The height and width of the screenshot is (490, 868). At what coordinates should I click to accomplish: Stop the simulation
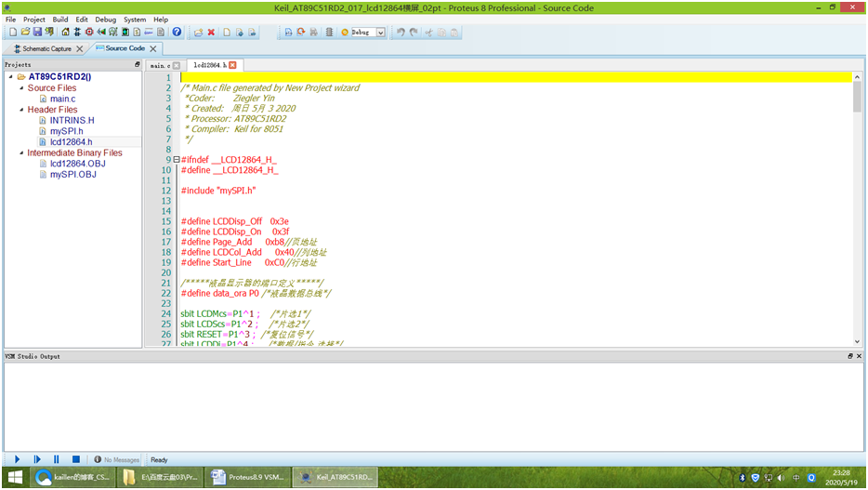coord(76,459)
